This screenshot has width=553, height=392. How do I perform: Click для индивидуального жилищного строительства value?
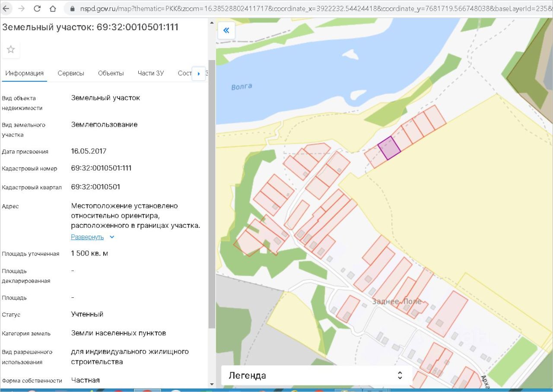tap(130, 357)
